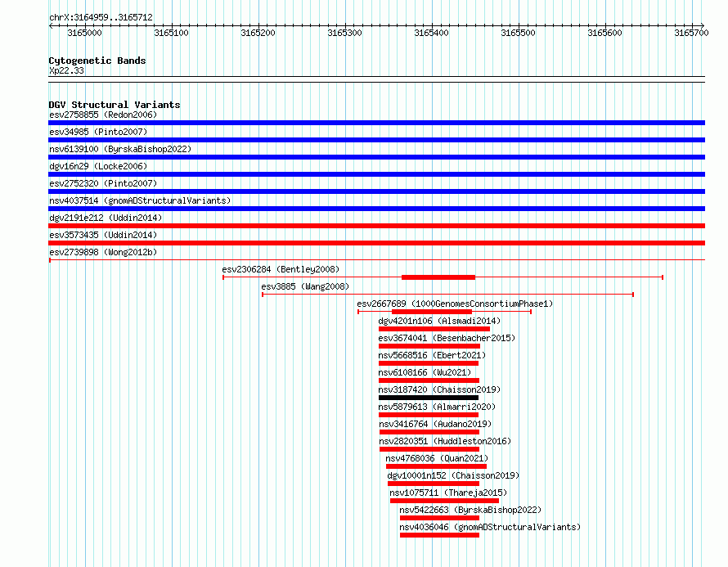Click red bar under esv3573435 (Uddin2014)

coord(376,243)
